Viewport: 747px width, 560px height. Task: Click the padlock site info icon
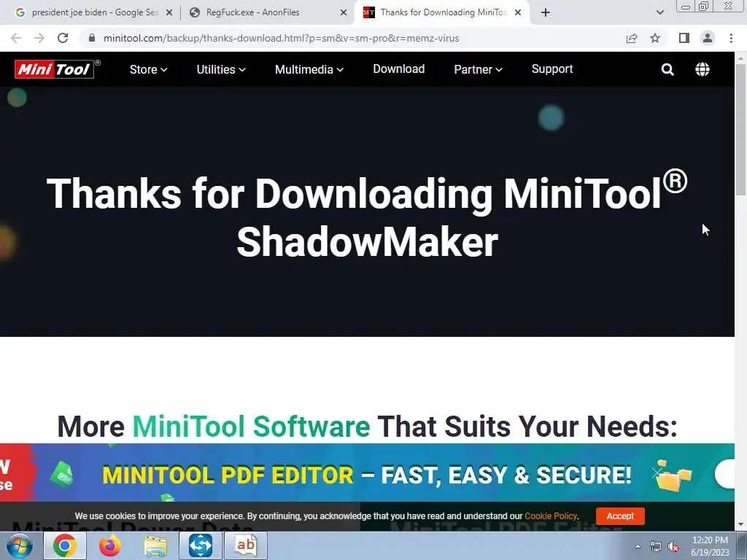coord(92,38)
